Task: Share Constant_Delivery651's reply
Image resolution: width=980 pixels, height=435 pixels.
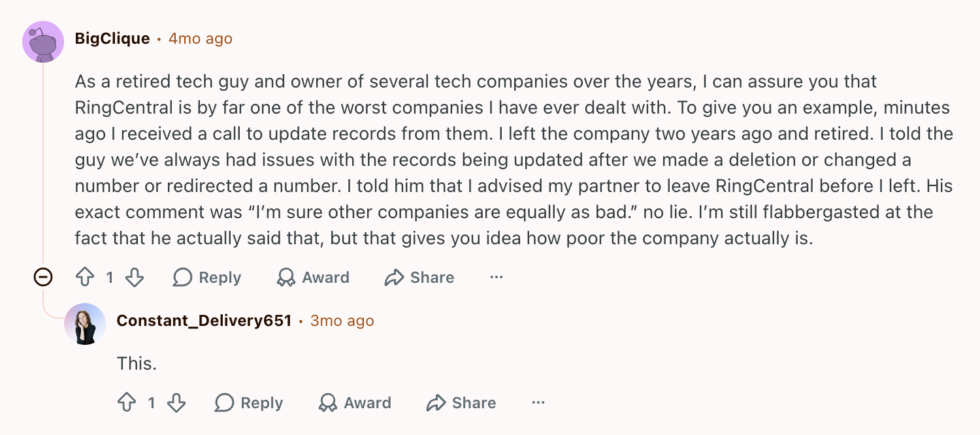Action: pos(461,403)
